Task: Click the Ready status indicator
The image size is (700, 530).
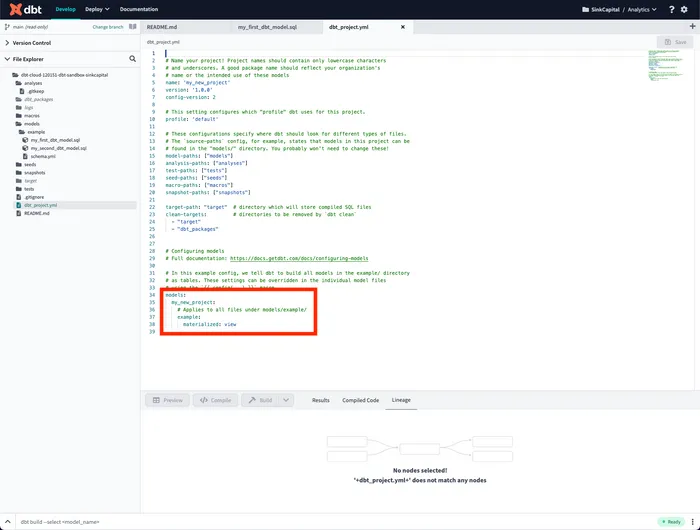Action: click(671, 522)
